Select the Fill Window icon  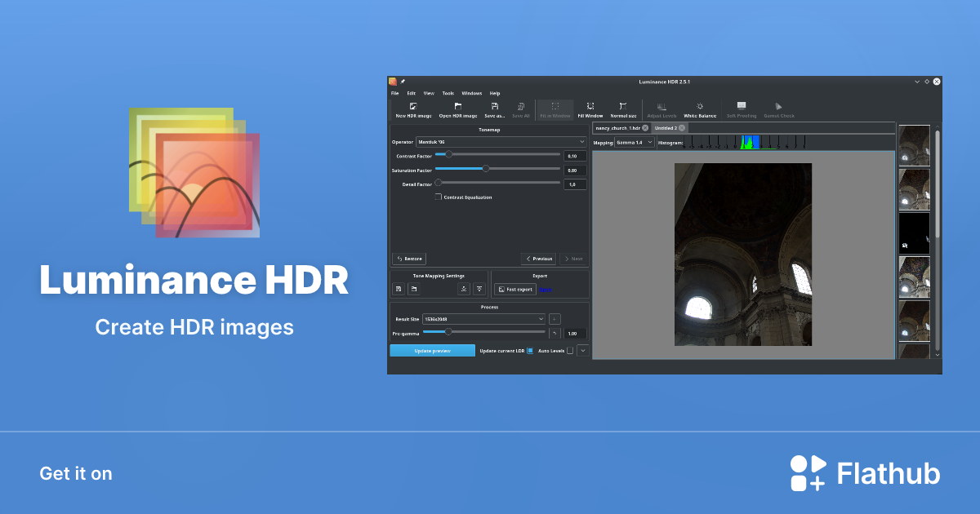(x=590, y=109)
